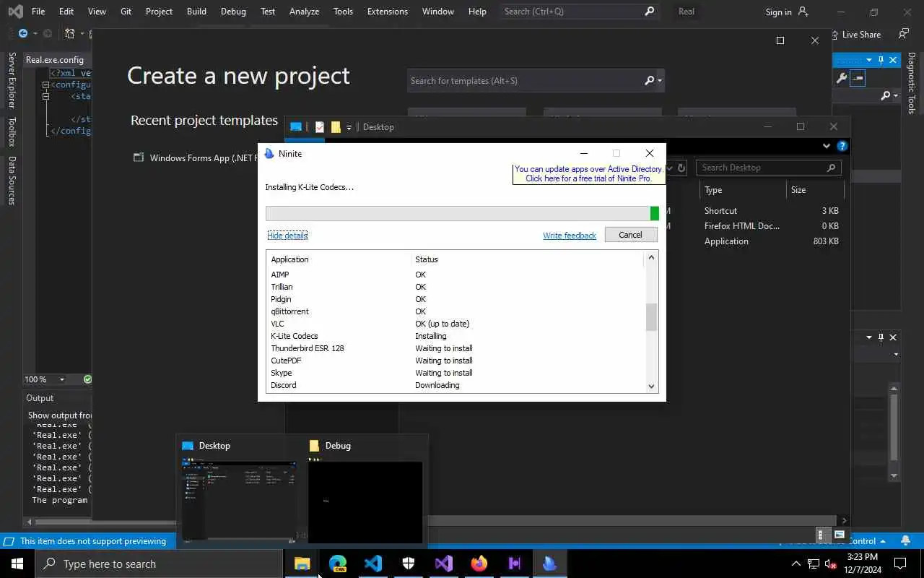This screenshot has width=924, height=578.
Task: Open the Diagnostic Tools side tab
Action: [912, 83]
